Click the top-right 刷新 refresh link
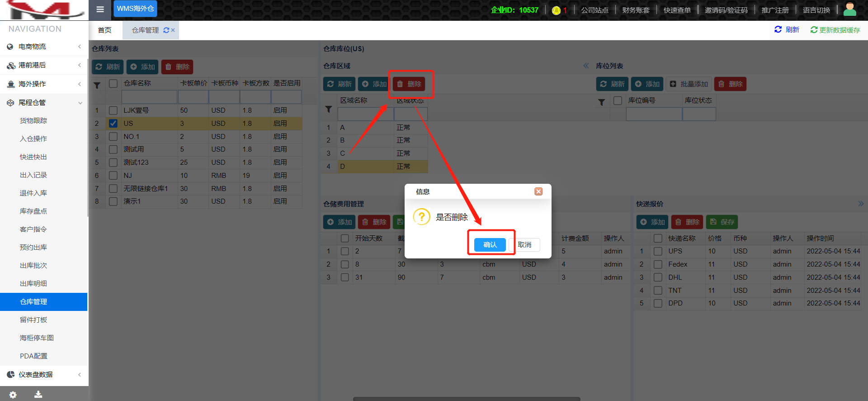868x401 pixels. coord(787,30)
